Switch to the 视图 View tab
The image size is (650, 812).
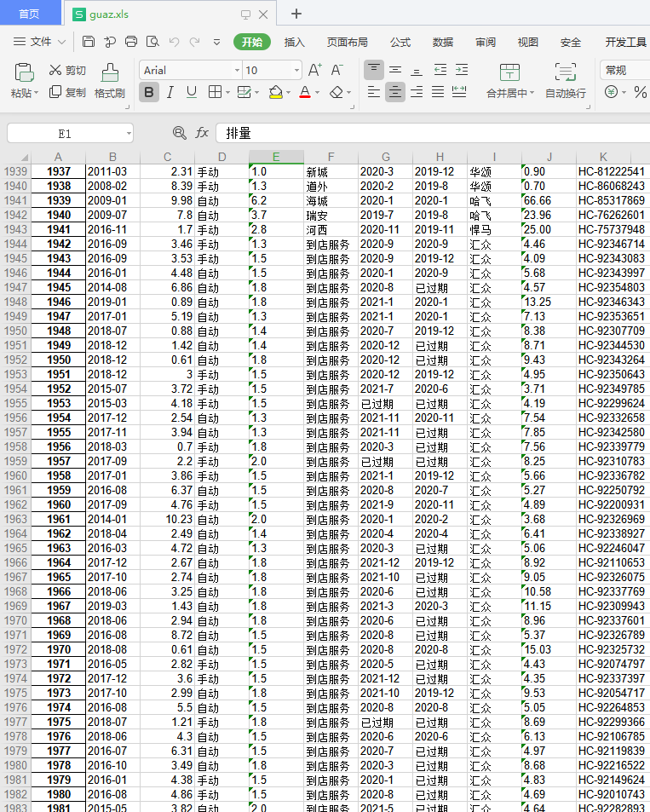pyautogui.click(x=528, y=42)
